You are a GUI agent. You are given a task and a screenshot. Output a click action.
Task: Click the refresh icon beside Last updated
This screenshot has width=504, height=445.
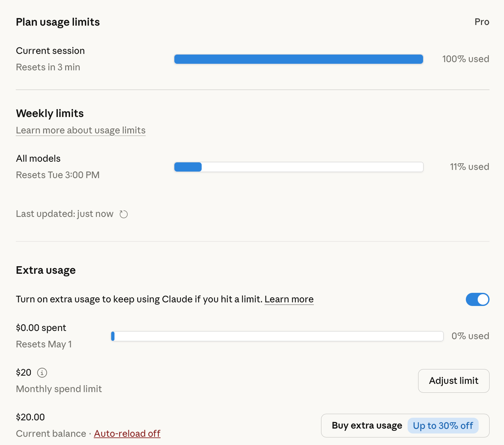tap(123, 214)
